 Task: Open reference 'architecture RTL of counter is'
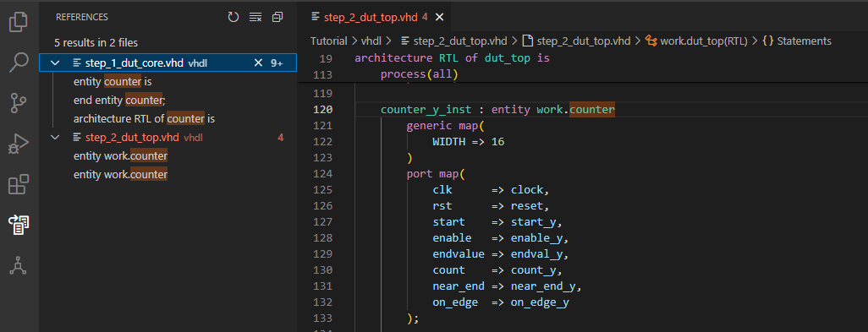(x=144, y=119)
